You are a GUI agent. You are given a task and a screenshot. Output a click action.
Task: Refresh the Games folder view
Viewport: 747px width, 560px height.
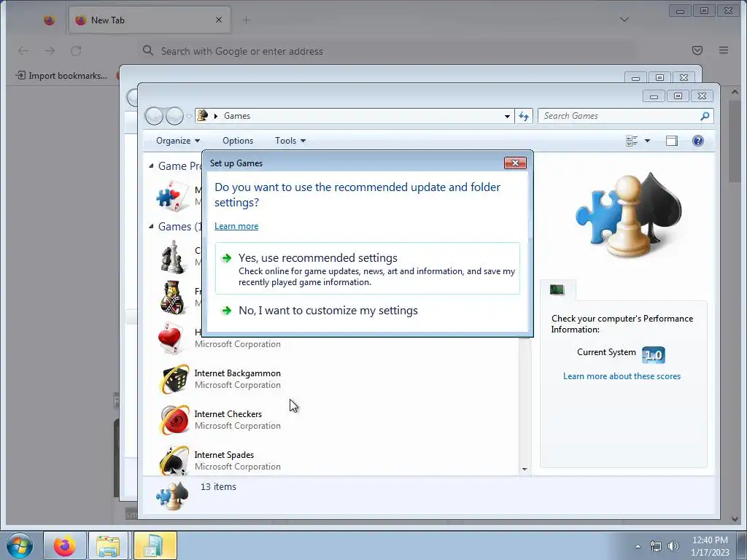click(x=524, y=116)
